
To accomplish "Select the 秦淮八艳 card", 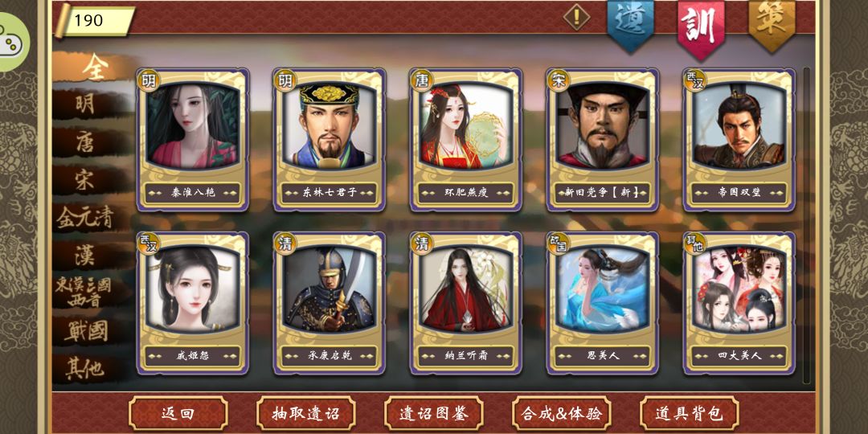I will [193, 140].
